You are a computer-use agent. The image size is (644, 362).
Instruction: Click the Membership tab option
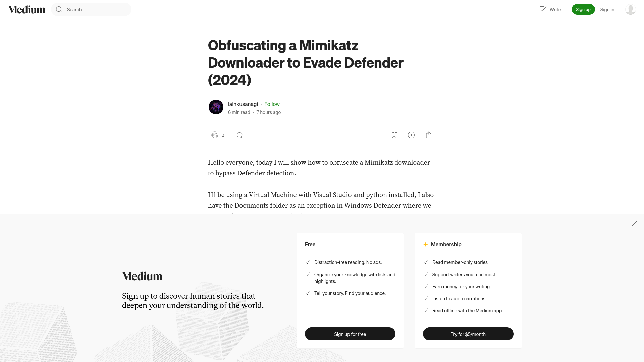coord(446,244)
